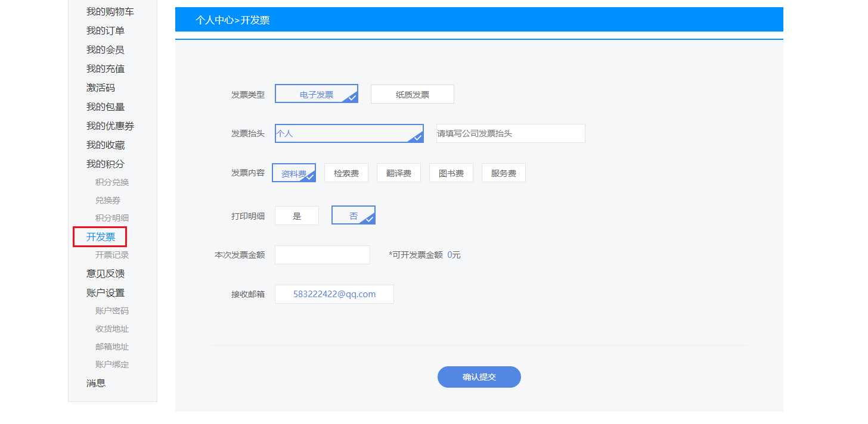This screenshot has width=868, height=424.
Task: Open 我的优惠券 list
Action: [x=110, y=126]
